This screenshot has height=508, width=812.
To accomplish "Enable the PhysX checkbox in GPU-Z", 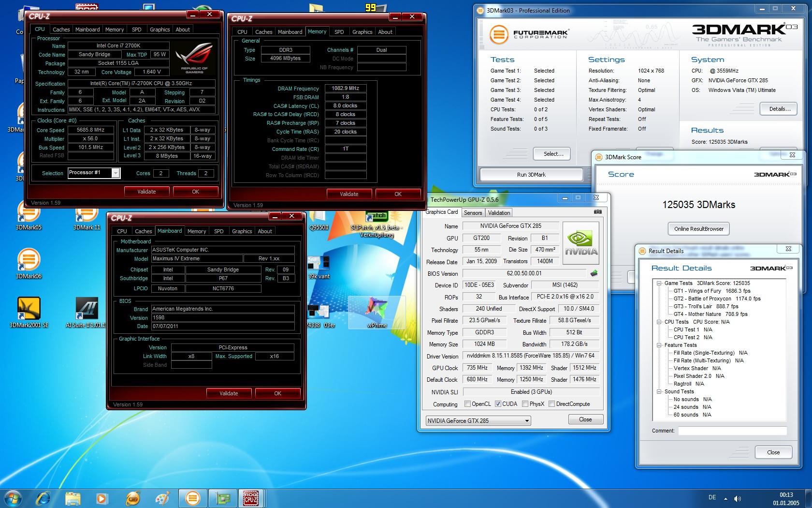I will pos(525,404).
